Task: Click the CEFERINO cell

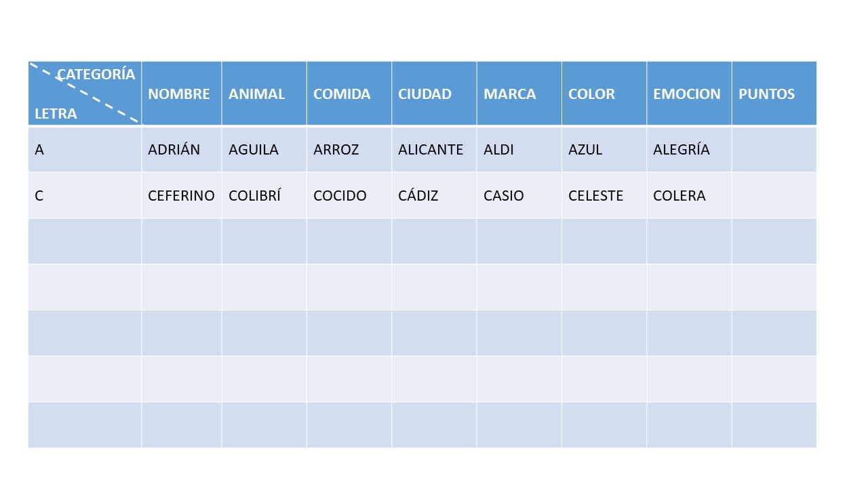Action: (182, 195)
